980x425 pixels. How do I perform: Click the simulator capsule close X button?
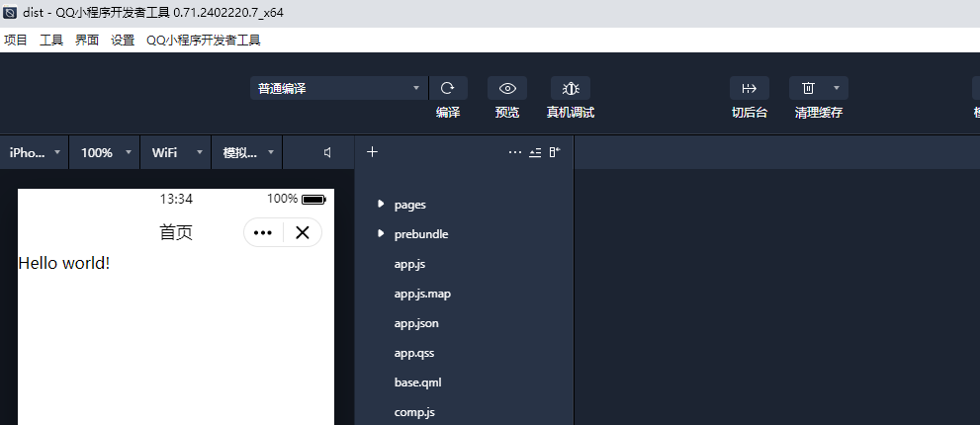point(303,232)
